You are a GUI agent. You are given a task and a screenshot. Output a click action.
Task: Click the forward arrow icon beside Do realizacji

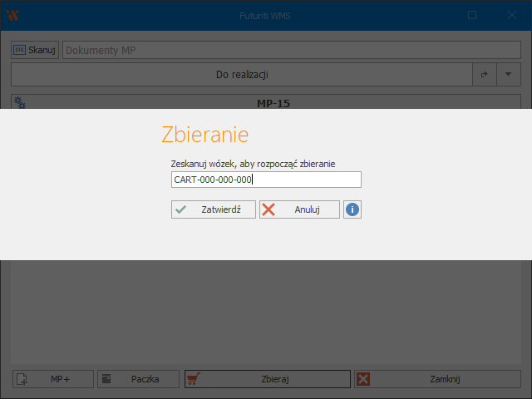click(x=485, y=75)
